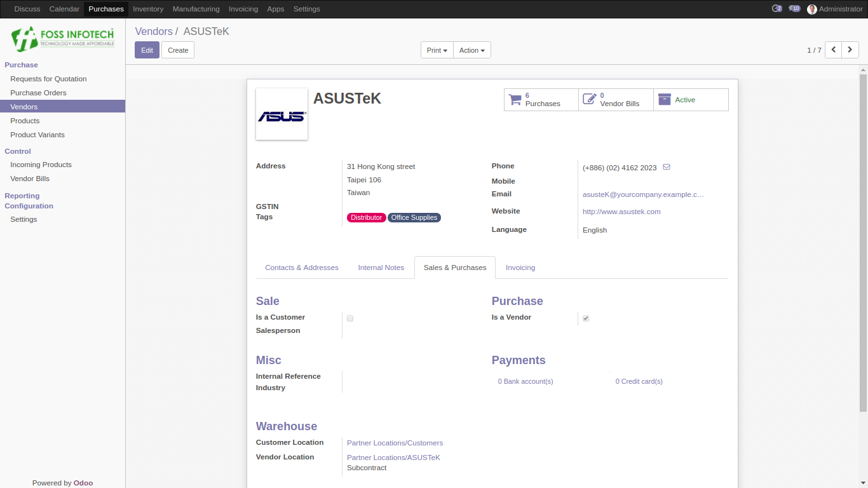Click the Administrator avatar picture
The width and height of the screenshot is (868, 488).
(x=812, y=10)
